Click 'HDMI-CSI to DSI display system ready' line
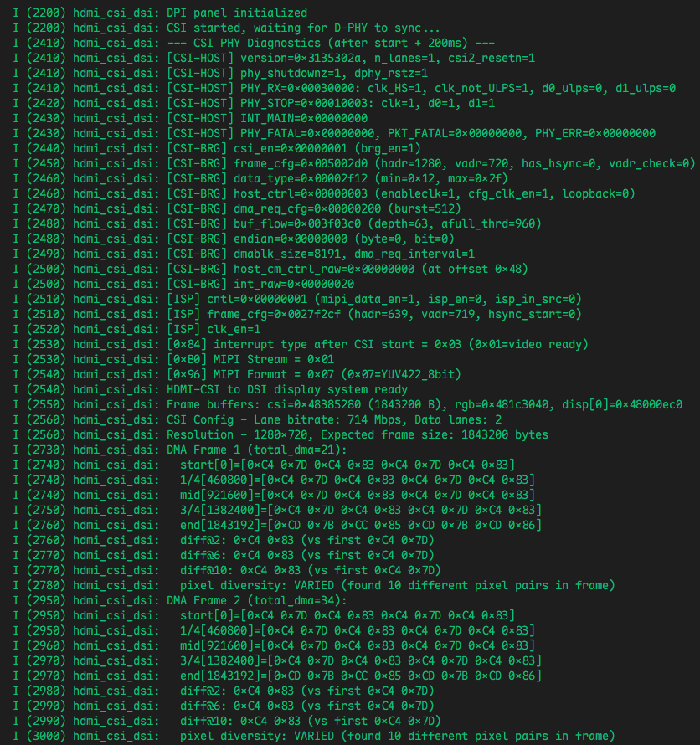 pos(210,389)
